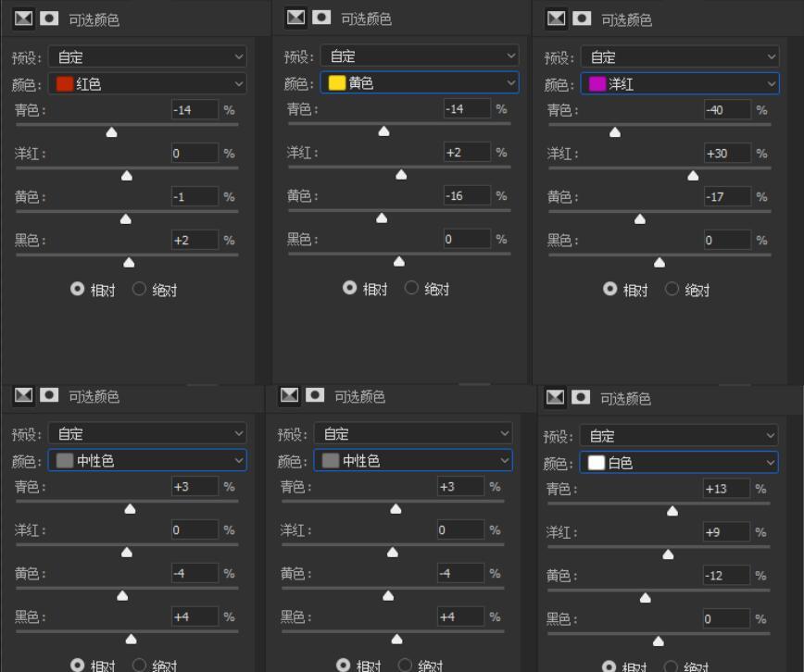Expand the 预设 dropdown in the 黄色 panel

click(420, 56)
